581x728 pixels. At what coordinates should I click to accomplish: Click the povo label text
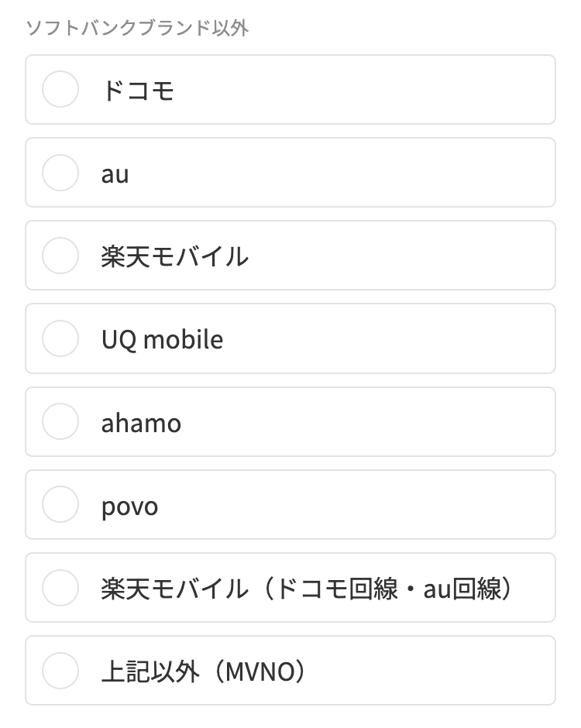coord(129,507)
